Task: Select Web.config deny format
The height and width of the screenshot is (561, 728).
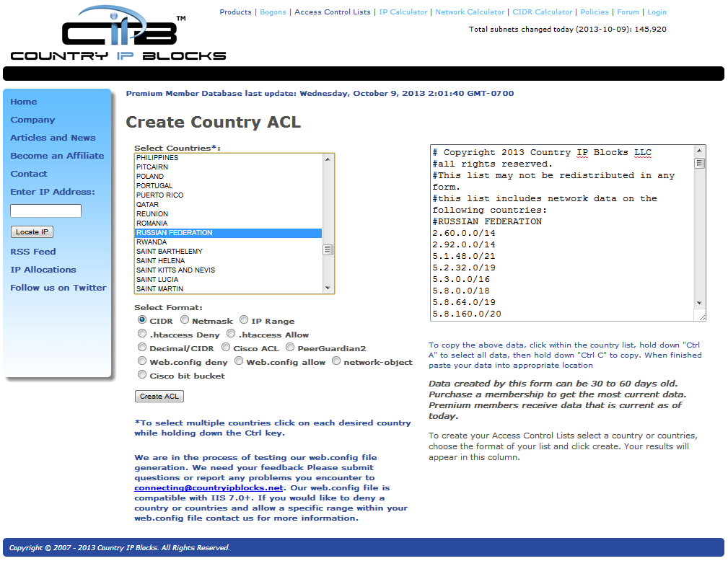Action: coord(142,361)
